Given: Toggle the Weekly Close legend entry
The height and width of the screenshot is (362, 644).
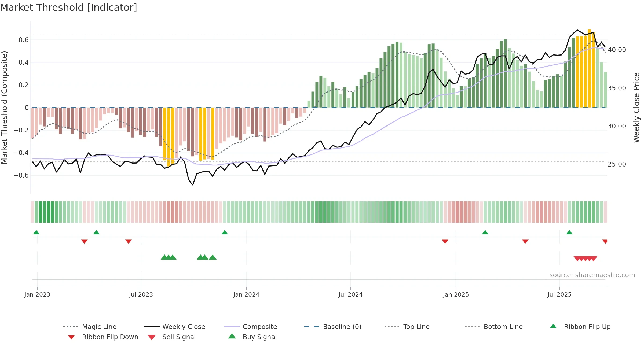Looking at the screenshot, I should (174, 327).
